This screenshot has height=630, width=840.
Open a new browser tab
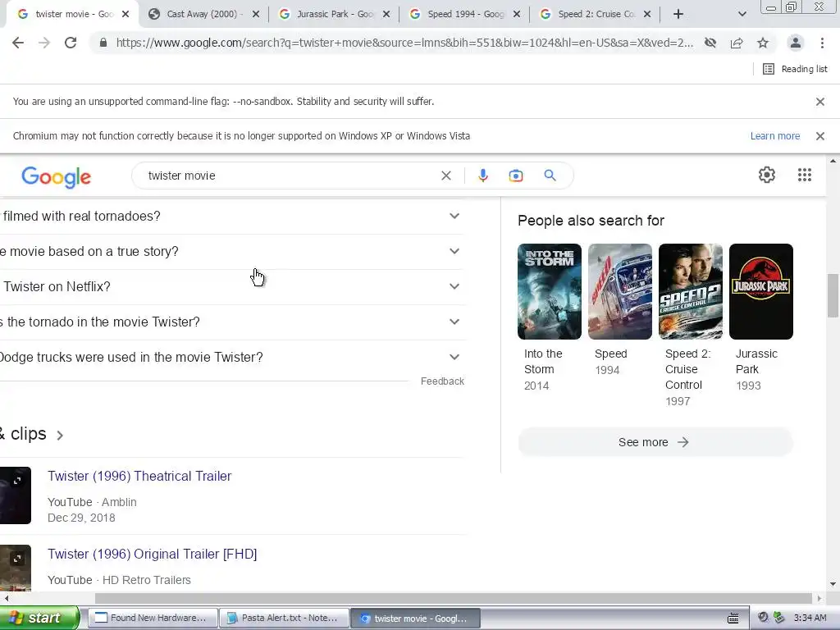click(x=678, y=15)
